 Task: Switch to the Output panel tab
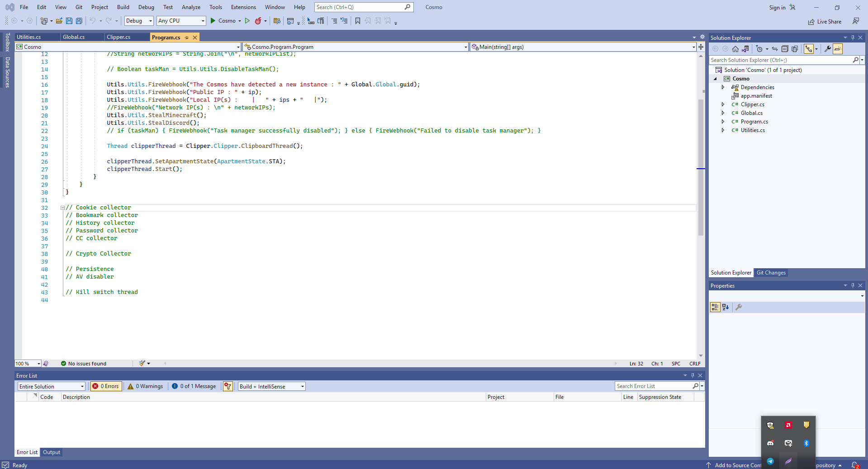pyautogui.click(x=52, y=452)
